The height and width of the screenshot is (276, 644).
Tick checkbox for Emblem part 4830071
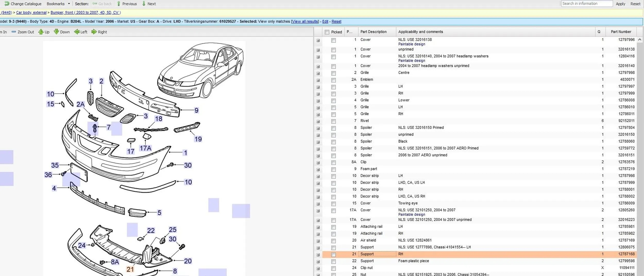pyautogui.click(x=334, y=80)
